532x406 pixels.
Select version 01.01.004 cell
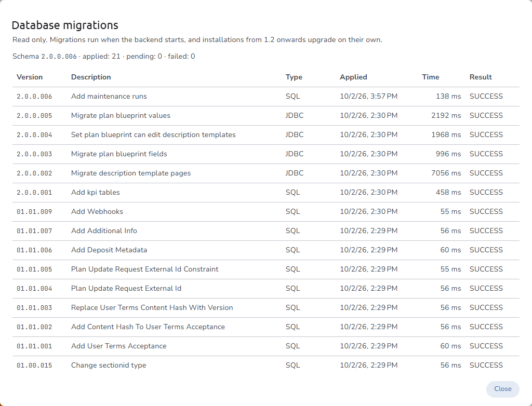[34, 289]
